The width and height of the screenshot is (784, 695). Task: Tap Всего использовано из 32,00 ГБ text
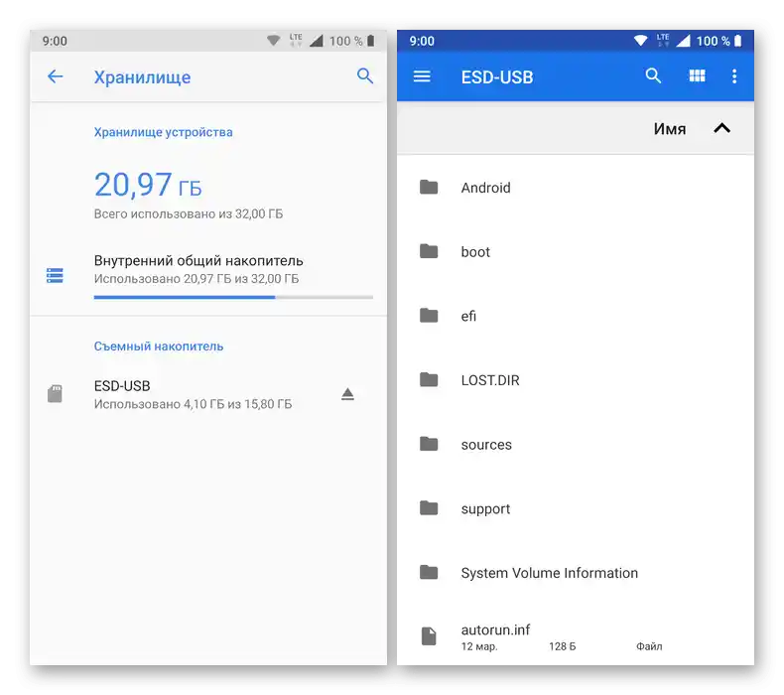[x=189, y=214]
